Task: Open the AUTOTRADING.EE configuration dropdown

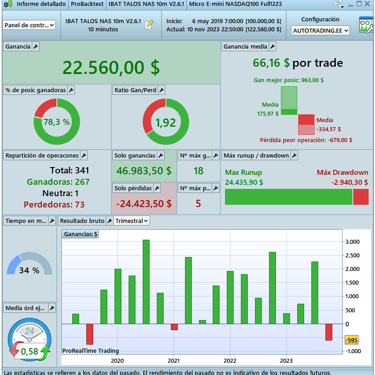Action: 320,31
